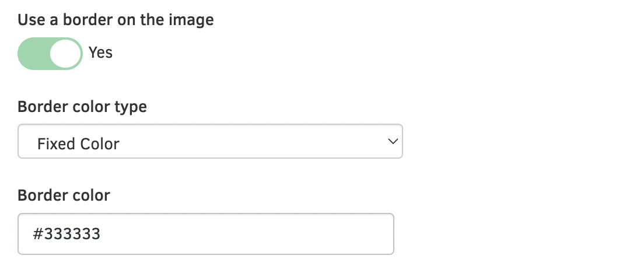Click the chevron arrow on Fixed Color select

point(393,141)
